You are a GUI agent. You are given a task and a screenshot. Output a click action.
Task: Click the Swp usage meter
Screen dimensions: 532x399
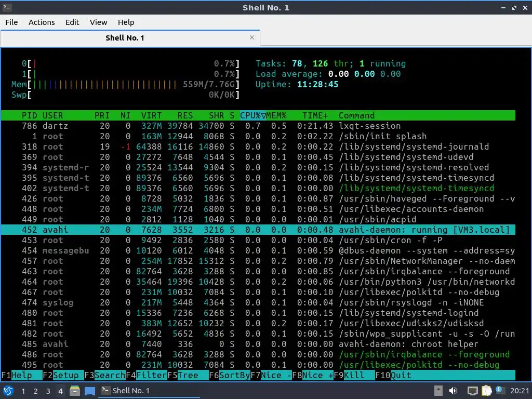pos(126,95)
